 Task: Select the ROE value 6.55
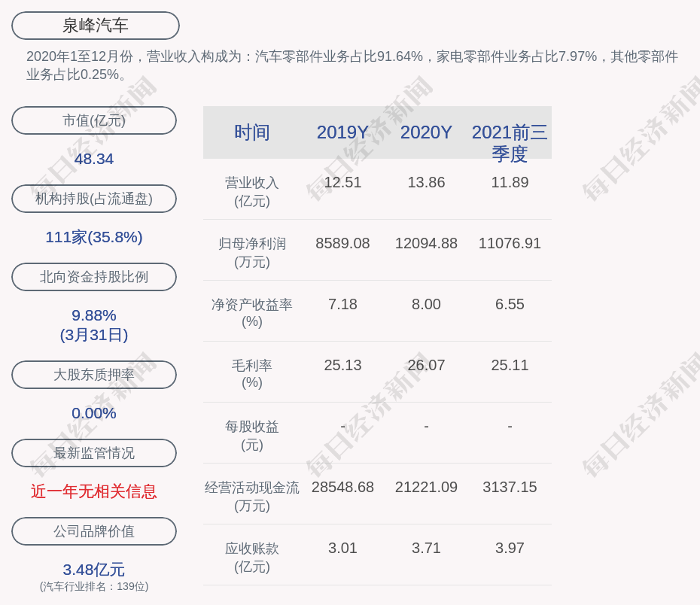(510, 304)
